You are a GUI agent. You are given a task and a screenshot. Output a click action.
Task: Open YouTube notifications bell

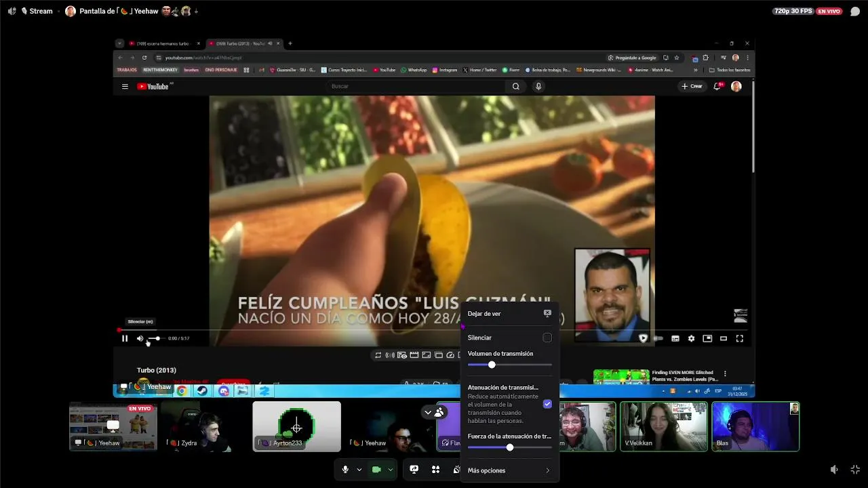click(x=717, y=86)
